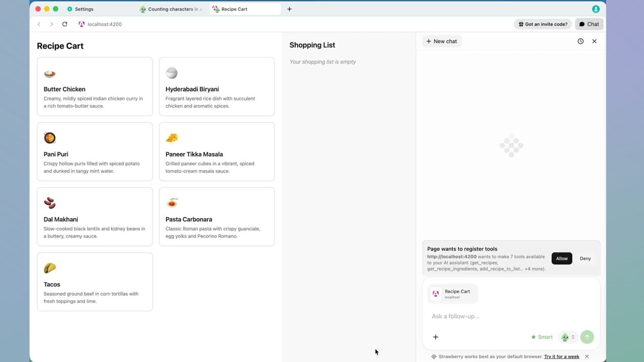Toggle the Smart mode option
644x362 pixels.
(542, 337)
